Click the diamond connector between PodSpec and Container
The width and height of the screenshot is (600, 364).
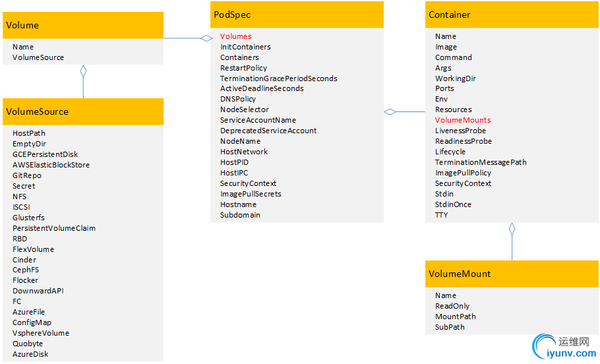390,111
